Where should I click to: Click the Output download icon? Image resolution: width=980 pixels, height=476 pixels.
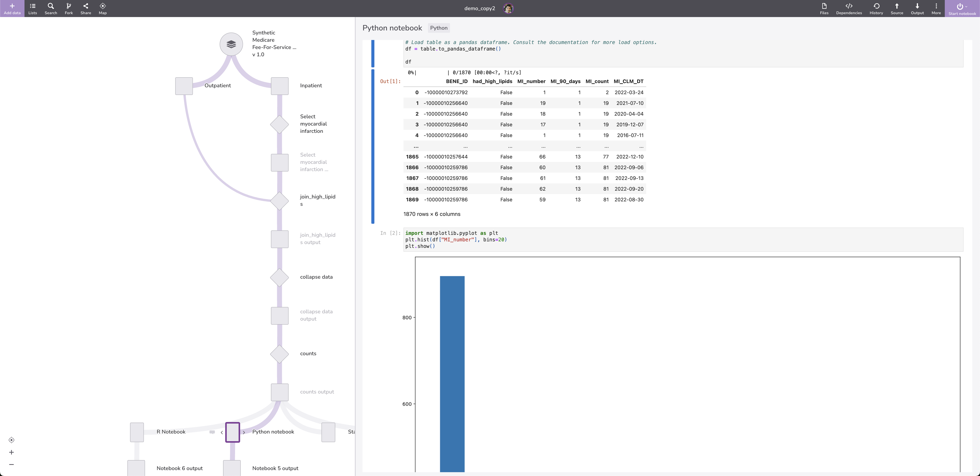tap(917, 6)
